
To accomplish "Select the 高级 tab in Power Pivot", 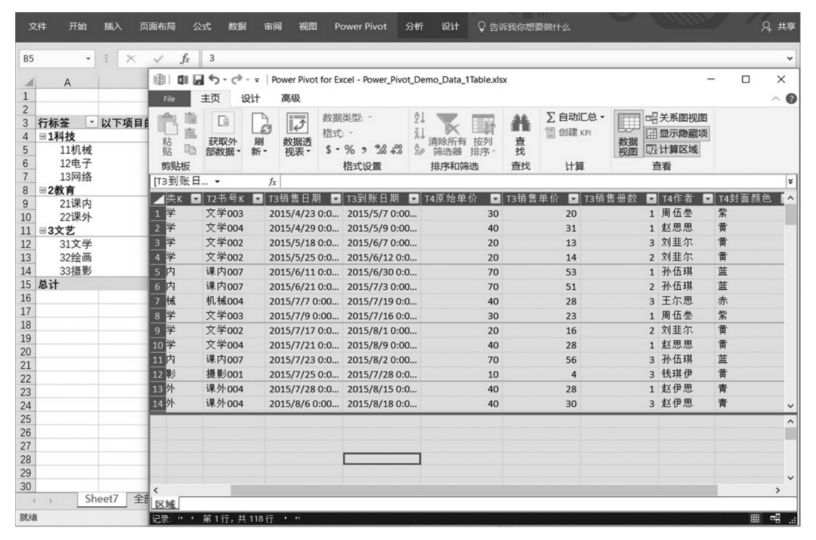I will pyautogui.click(x=290, y=98).
